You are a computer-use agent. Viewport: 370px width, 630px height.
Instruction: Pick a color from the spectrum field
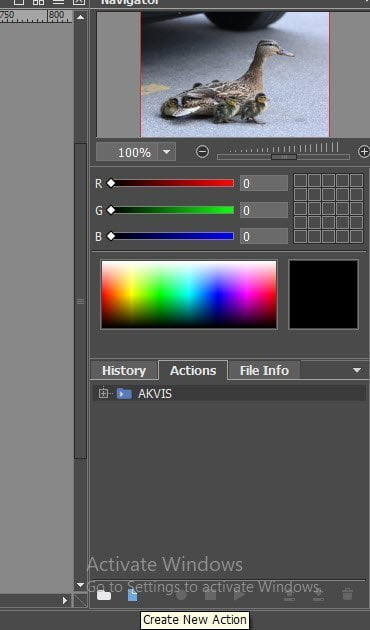pyautogui.click(x=189, y=295)
